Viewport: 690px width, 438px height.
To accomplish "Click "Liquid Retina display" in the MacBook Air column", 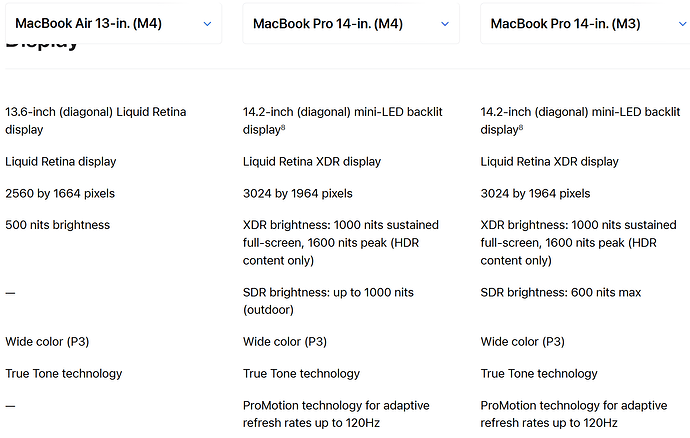I will (x=61, y=161).
